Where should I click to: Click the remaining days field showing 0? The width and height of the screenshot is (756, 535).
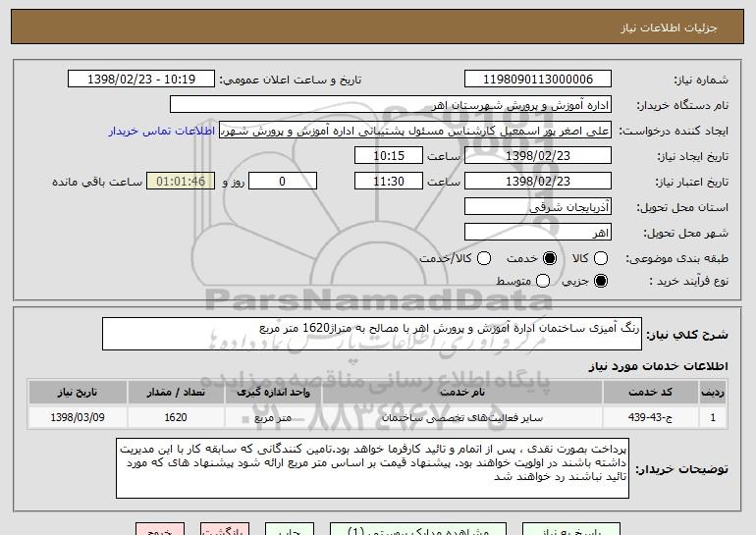(x=283, y=182)
